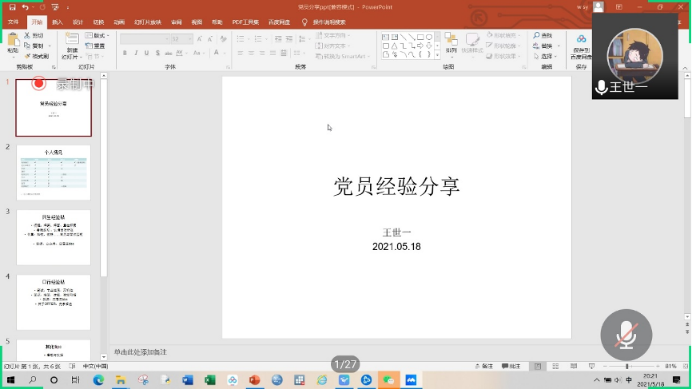Click the muted microphone round button

point(626,335)
